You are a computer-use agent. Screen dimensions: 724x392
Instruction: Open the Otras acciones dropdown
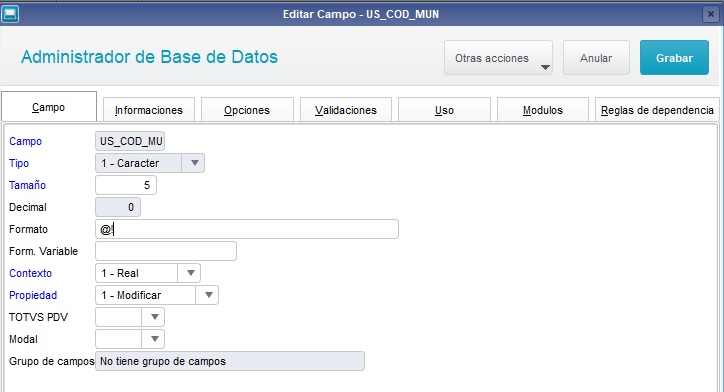tap(498, 58)
